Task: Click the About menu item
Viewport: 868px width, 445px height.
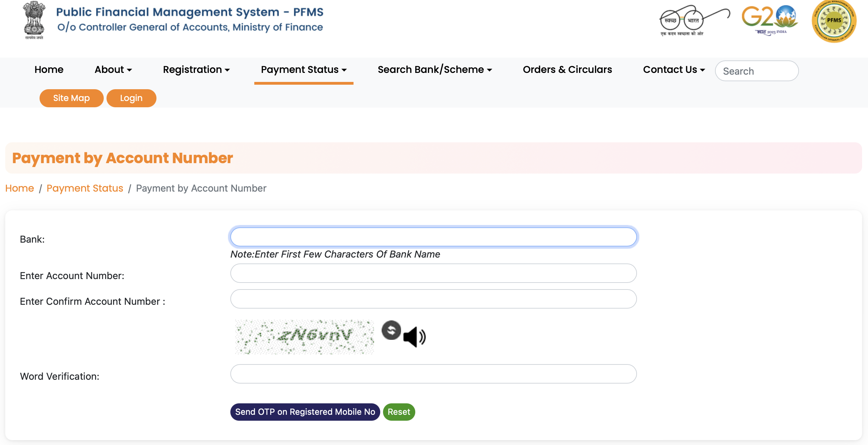Action: click(113, 69)
